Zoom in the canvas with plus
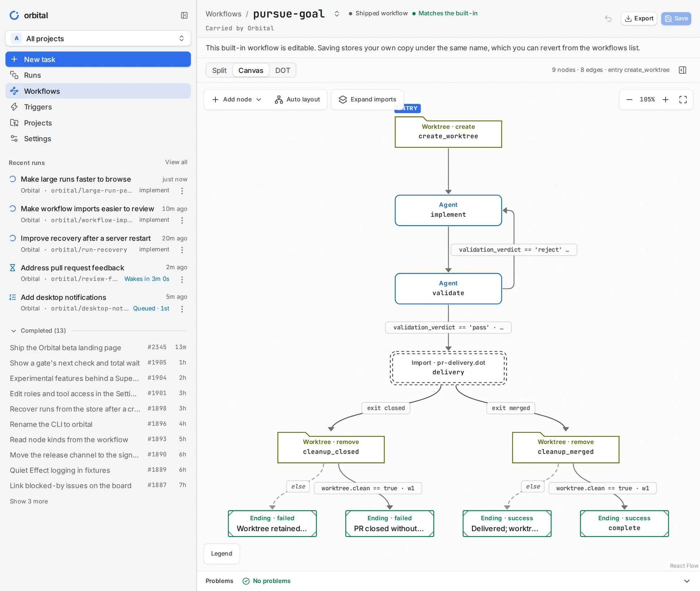This screenshot has height=591, width=700. point(666,100)
